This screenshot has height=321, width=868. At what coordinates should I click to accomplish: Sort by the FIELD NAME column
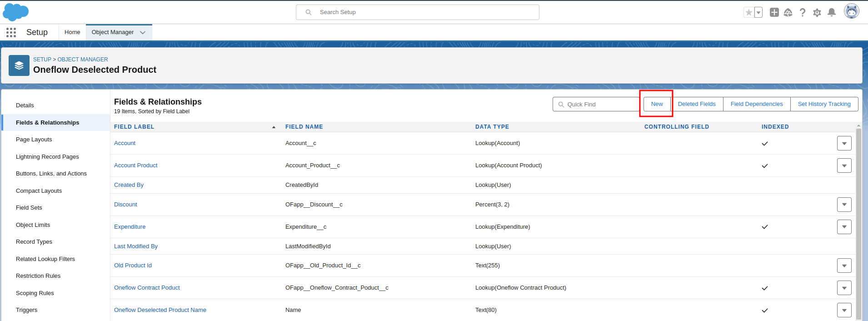pos(304,127)
